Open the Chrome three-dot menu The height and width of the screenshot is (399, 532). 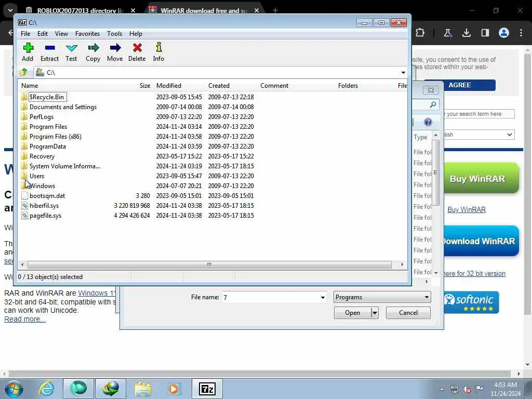[x=521, y=33]
